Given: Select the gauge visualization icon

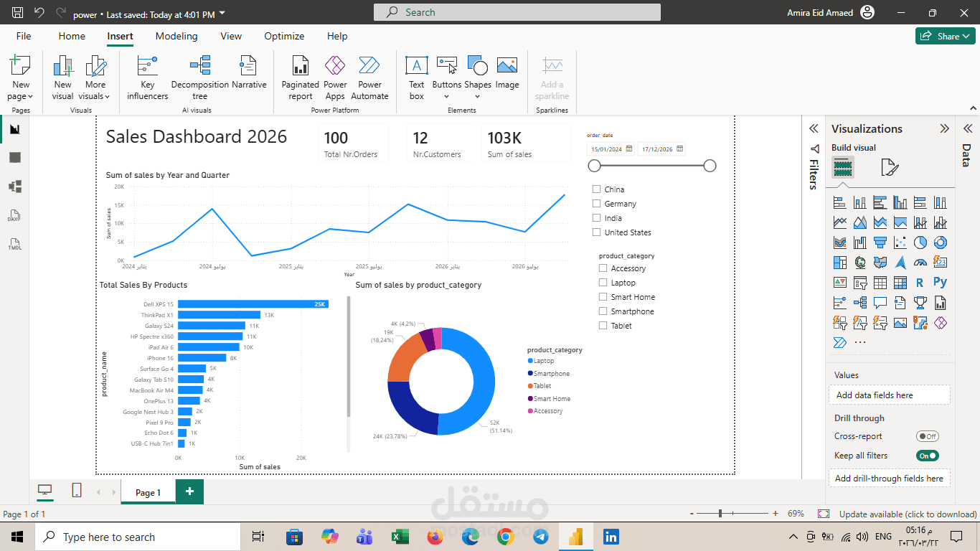Looking at the screenshot, I should 920,263.
